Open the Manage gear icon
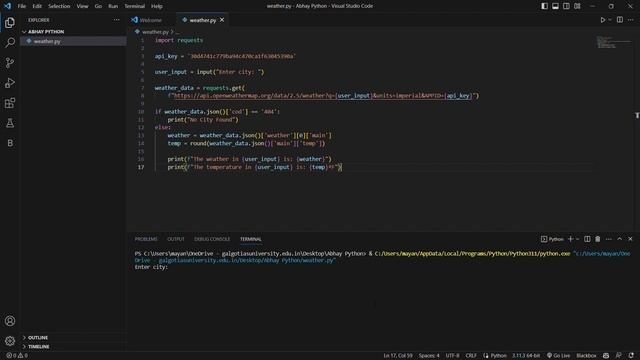 pyautogui.click(x=10, y=340)
